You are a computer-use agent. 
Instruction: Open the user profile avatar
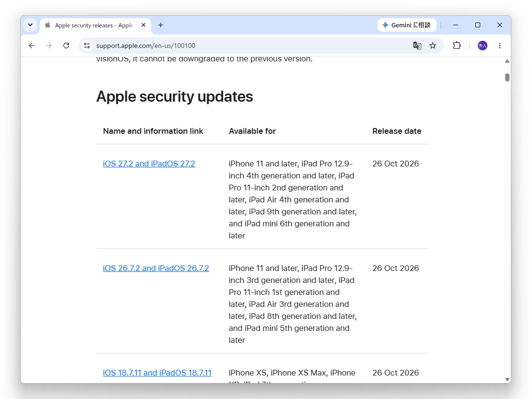click(483, 46)
